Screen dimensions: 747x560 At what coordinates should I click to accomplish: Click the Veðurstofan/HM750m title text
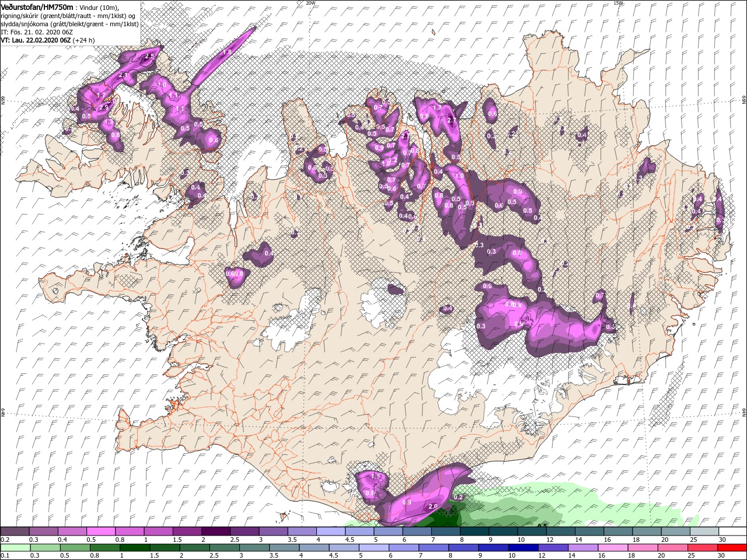37,6
